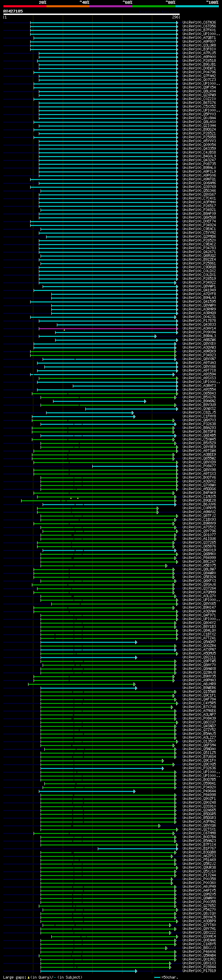The height and width of the screenshot is (980, 222).
Task: Select label UniRef100_A9PIL9
Action: click(199, 172)
